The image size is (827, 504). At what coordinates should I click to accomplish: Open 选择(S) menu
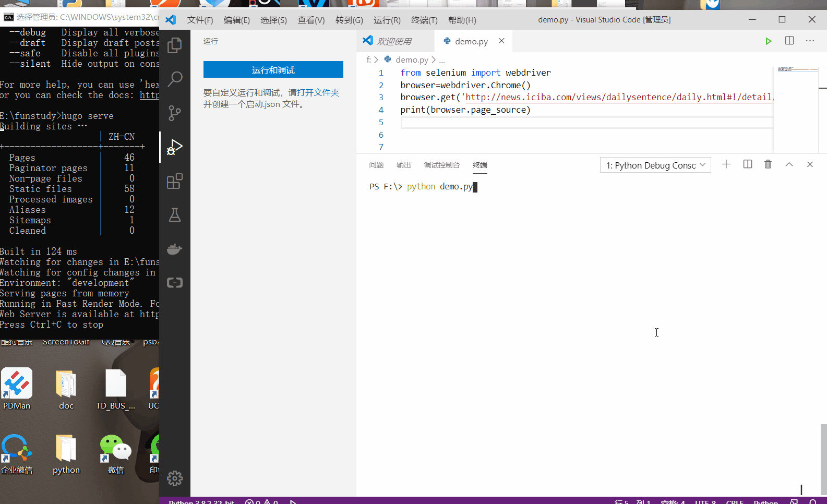[x=274, y=20]
